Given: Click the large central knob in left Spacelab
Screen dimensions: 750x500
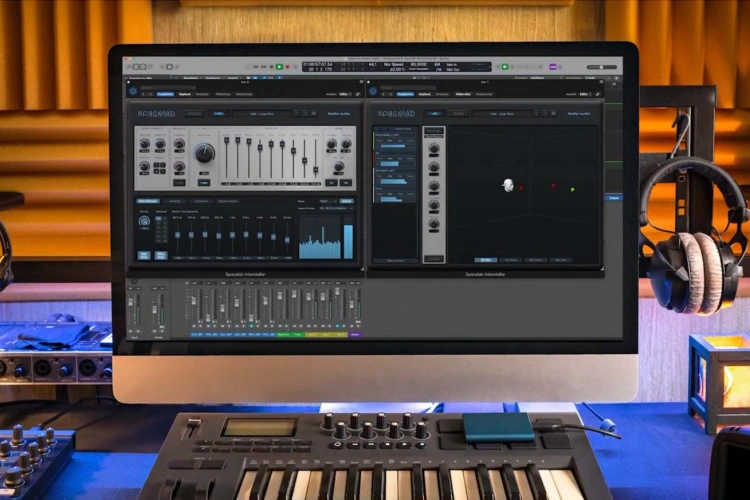Looking at the screenshot, I should 204,153.
